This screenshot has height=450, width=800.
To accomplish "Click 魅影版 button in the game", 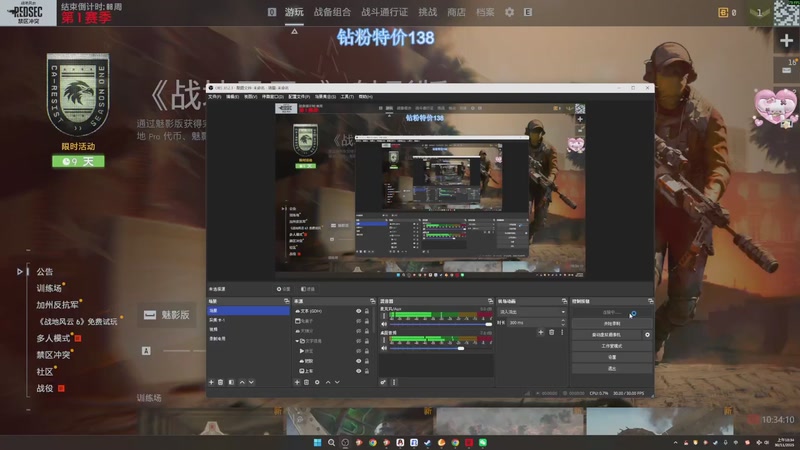I will [x=166, y=315].
